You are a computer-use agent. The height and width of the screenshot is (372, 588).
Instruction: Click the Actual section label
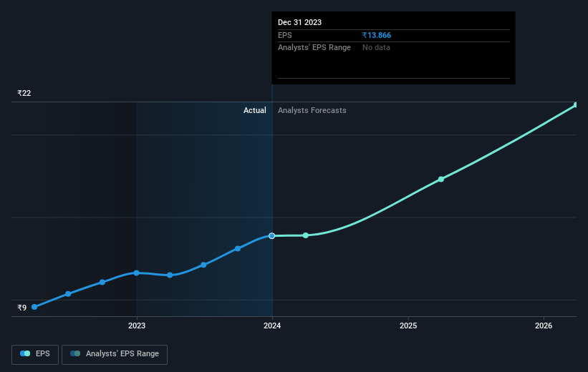[255, 110]
